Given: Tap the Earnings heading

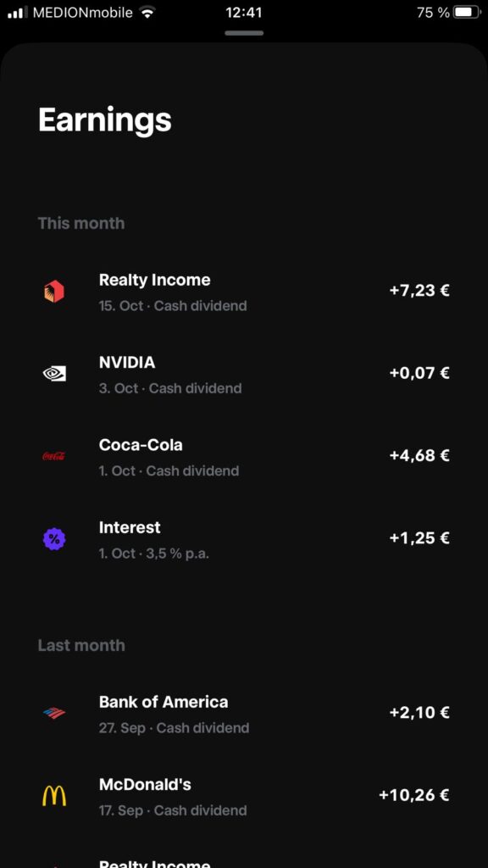Looking at the screenshot, I should pos(104,120).
